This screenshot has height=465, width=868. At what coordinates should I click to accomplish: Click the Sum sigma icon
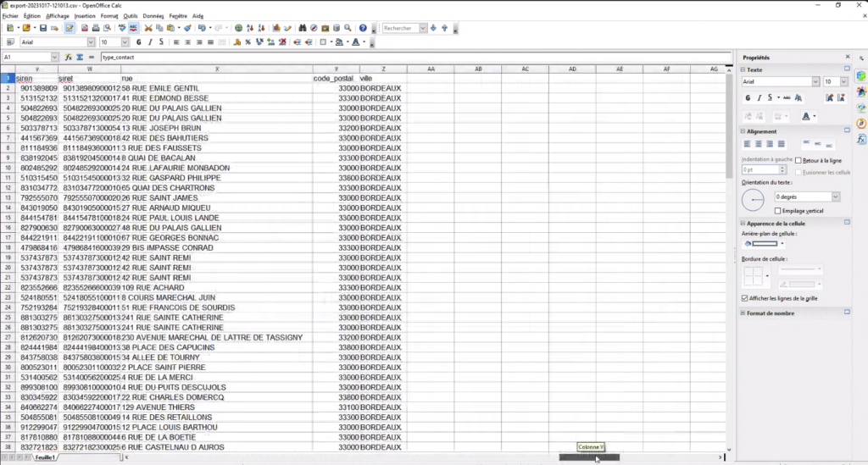point(80,57)
